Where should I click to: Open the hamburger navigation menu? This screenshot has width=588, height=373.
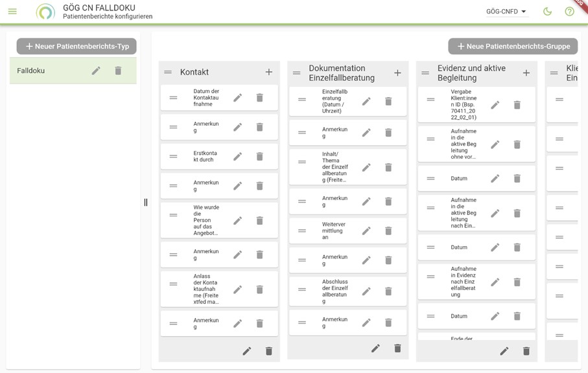pyautogui.click(x=12, y=12)
